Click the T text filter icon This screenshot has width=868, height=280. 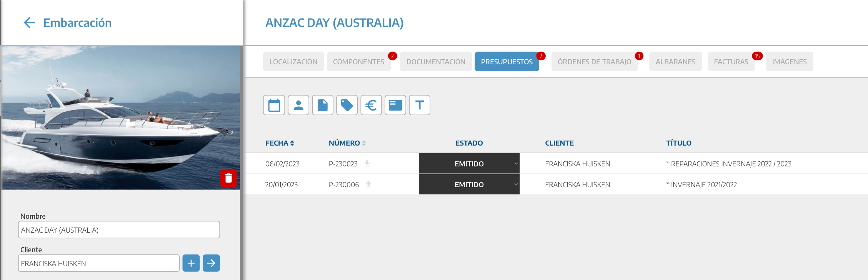point(420,105)
